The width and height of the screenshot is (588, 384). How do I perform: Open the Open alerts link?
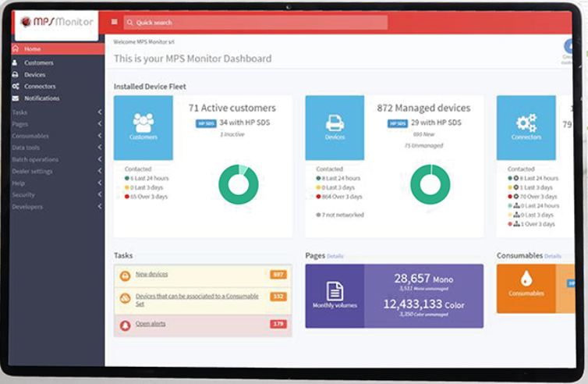(x=151, y=324)
